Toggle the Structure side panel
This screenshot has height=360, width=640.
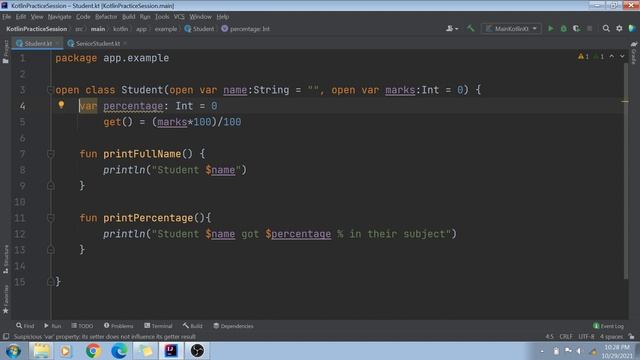5,259
